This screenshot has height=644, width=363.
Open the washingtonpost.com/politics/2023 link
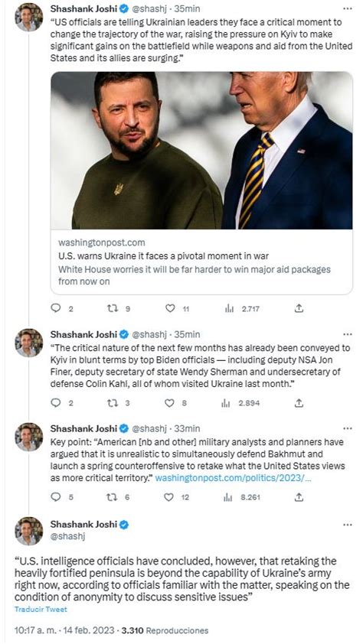pyautogui.click(x=233, y=479)
